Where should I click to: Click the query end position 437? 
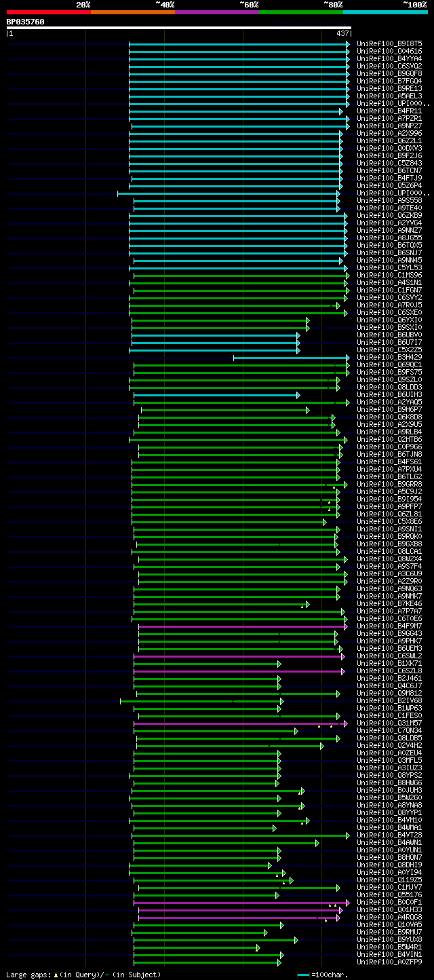[x=342, y=33]
